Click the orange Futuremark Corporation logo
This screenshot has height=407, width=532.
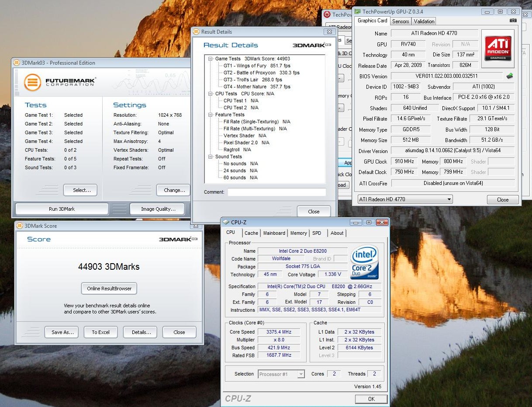click(x=32, y=82)
